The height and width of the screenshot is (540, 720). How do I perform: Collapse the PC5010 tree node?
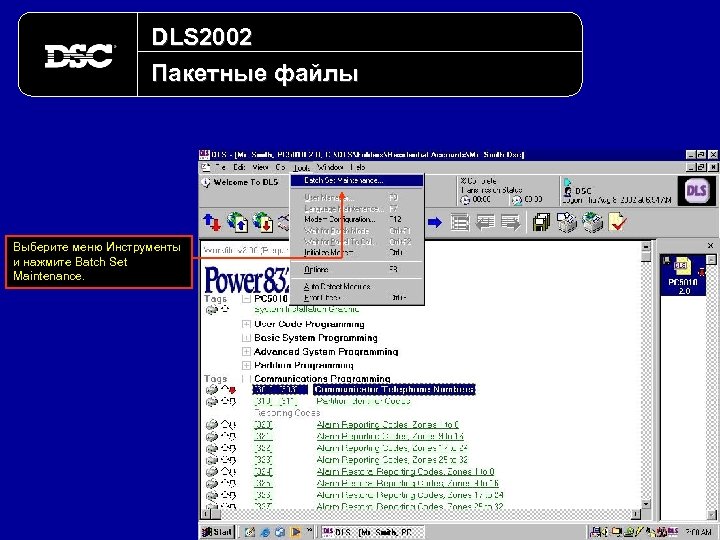click(x=246, y=299)
